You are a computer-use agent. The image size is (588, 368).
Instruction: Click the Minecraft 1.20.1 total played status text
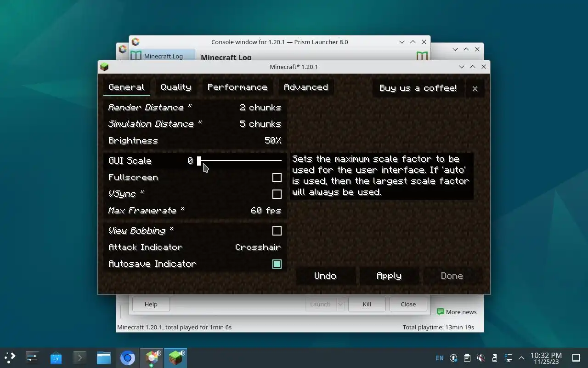pos(174,327)
